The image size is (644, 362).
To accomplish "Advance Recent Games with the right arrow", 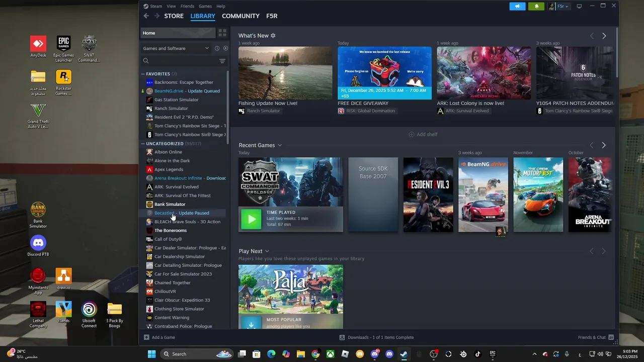I will pyautogui.click(x=604, y=145).
